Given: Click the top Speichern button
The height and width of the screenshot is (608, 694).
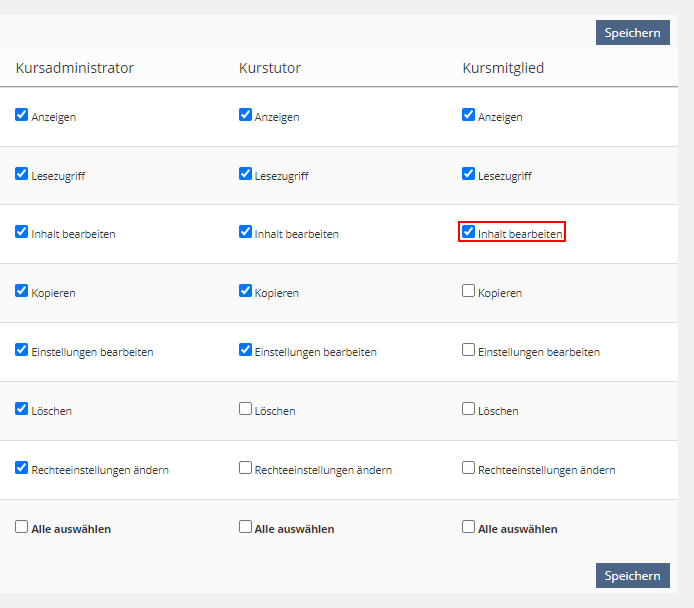Looking at the screenshot, I should click(x=632, y=32).
